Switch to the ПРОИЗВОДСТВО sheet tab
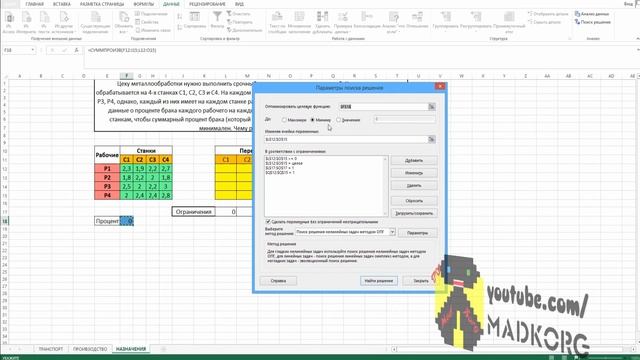The width and height of the screenshot is (640, 360). point(90,349)
